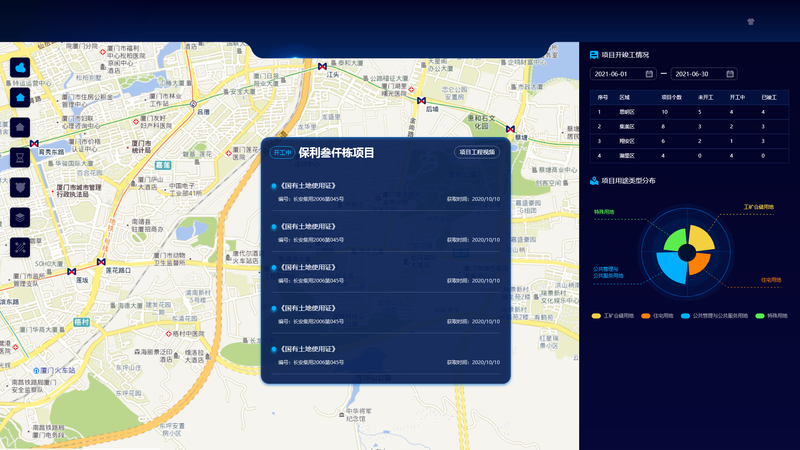Click the orange slice of the rose chart

tap(698, 263)
